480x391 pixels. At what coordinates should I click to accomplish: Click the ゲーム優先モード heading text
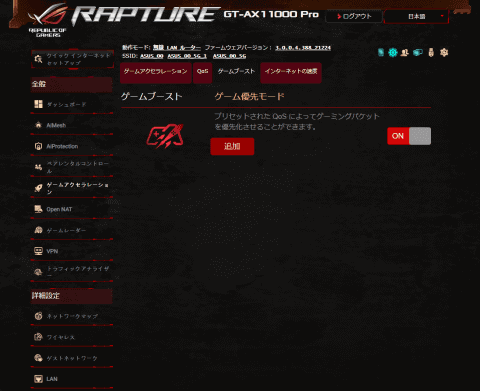click(249, 96)
